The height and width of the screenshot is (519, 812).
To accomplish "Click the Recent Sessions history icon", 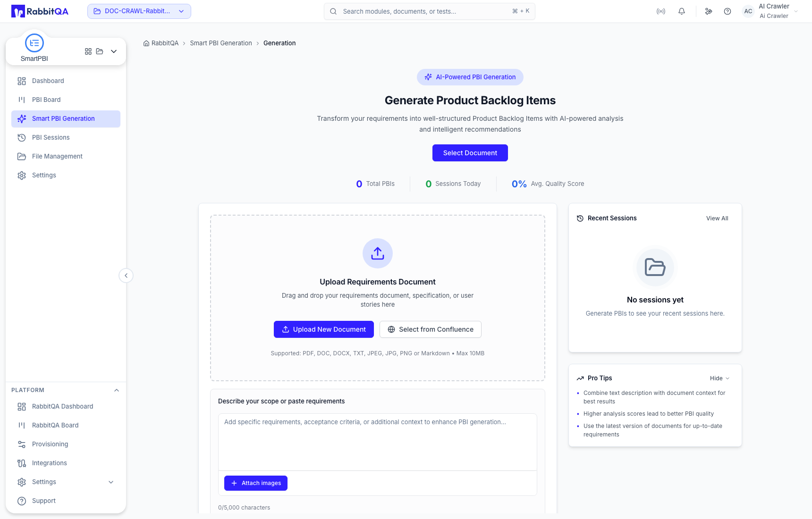I will (580, 218).
